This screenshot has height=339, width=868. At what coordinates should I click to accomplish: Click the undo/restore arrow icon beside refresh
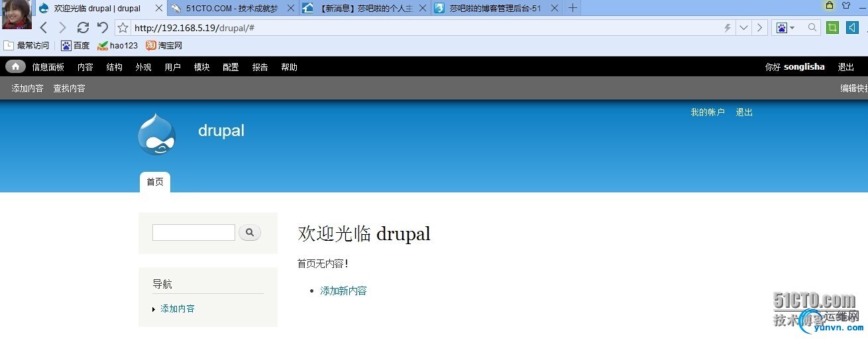(x=102, y=27)
